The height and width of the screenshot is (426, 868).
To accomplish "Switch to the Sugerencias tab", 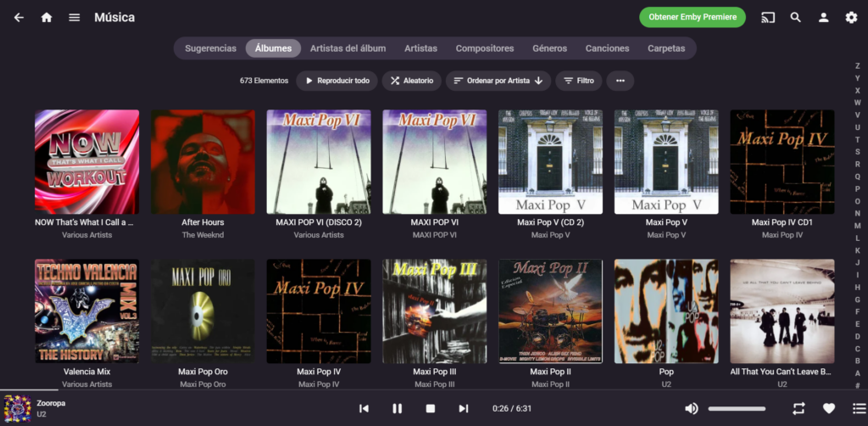I will tap(210, 48).
